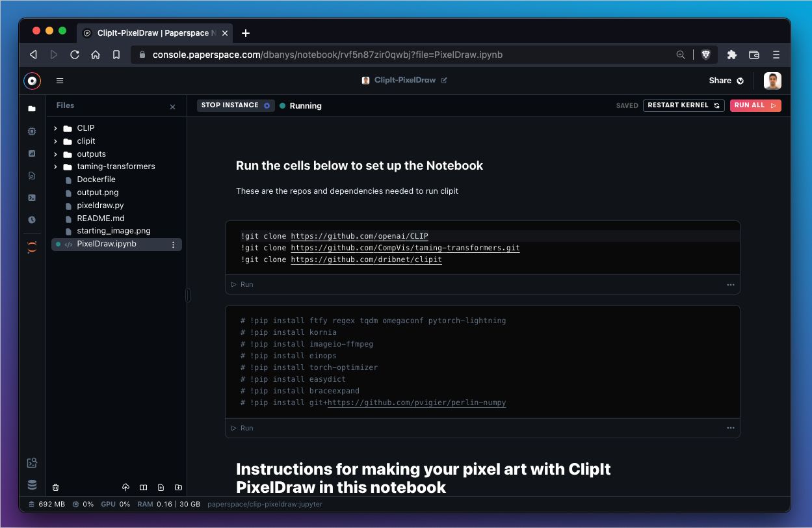This screenshot has height=528, width=812.
Task: Select the ClipIt-PixelDraw browser tab
Action: 155,33
